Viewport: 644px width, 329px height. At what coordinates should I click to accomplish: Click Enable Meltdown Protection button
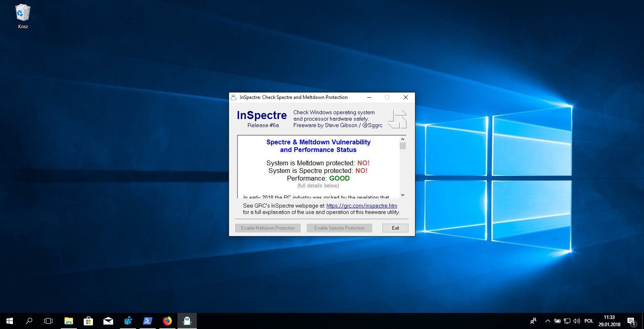(x=268, y=228)
